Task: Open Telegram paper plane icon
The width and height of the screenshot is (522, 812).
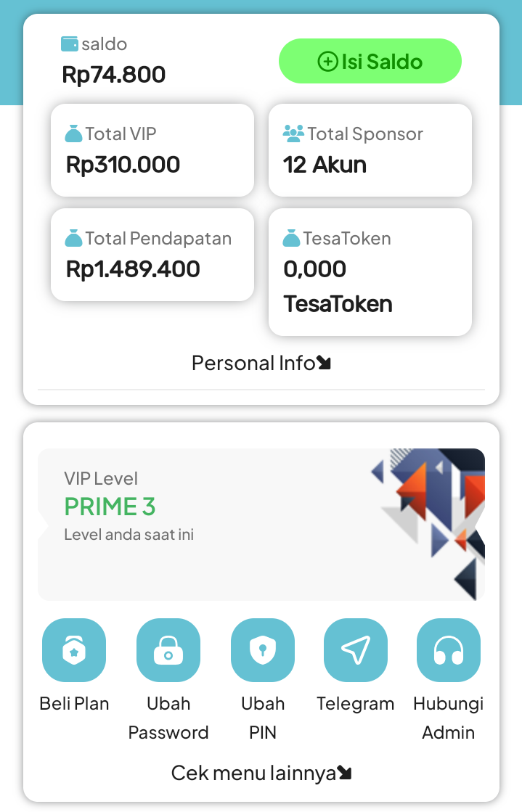Action: click(356, 650)
